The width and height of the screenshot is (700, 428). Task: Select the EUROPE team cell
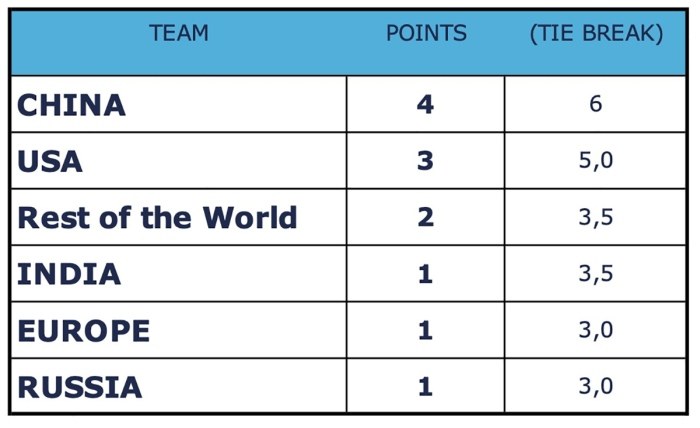click(84, 330)
